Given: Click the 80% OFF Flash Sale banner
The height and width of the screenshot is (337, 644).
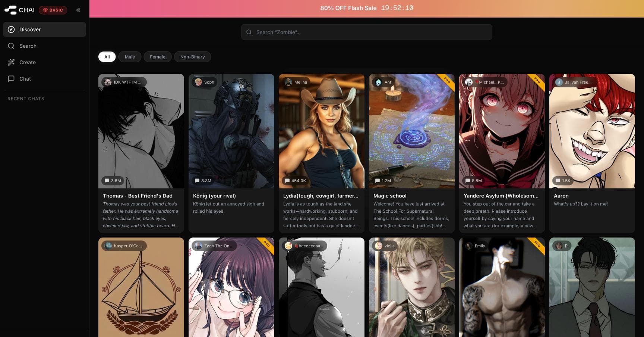Looking at the screenshot, I should (367, 9).
